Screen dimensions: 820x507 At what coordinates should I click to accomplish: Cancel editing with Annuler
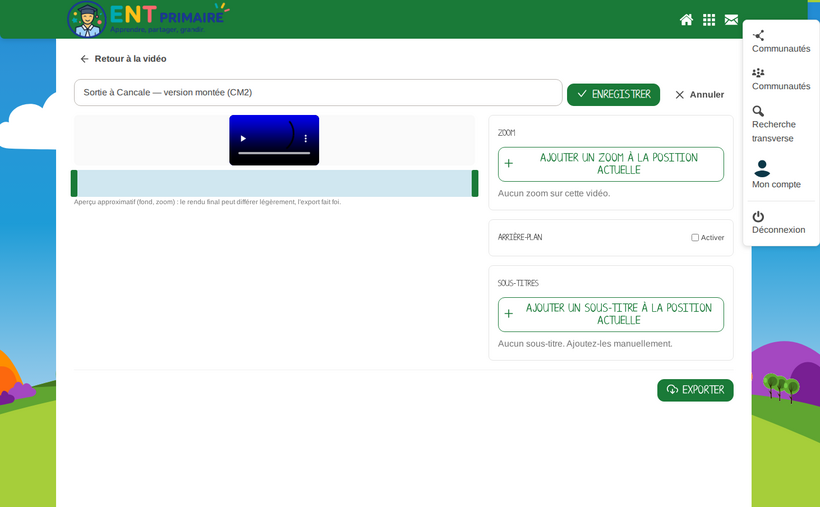coord(699,95)
